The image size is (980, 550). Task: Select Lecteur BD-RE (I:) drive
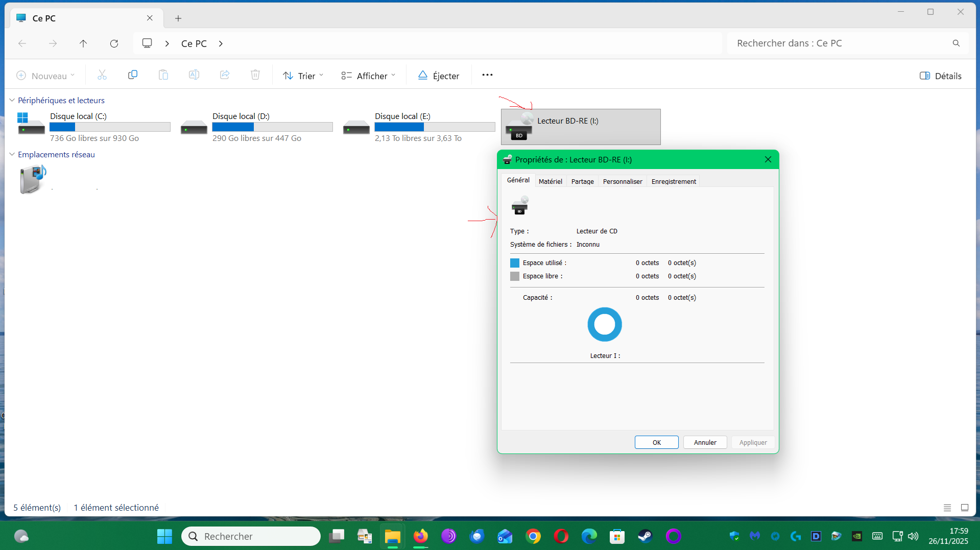pos(581,127)
